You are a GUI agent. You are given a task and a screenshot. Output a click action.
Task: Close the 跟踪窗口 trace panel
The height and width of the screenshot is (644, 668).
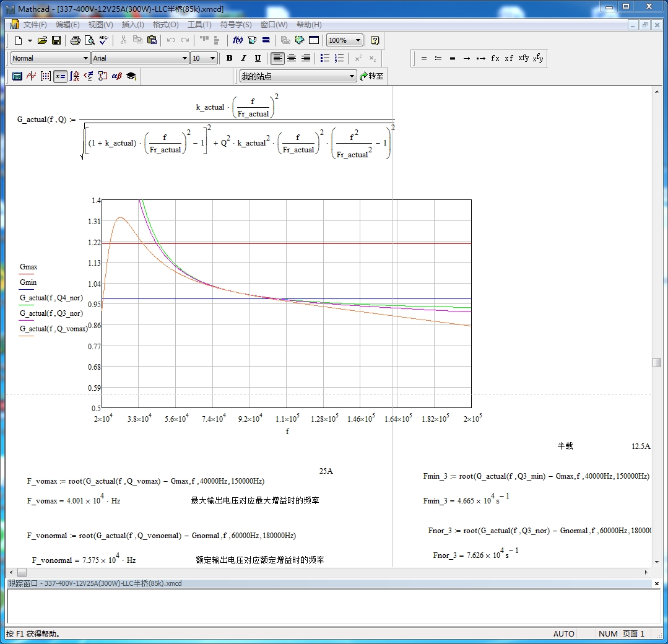656,583
